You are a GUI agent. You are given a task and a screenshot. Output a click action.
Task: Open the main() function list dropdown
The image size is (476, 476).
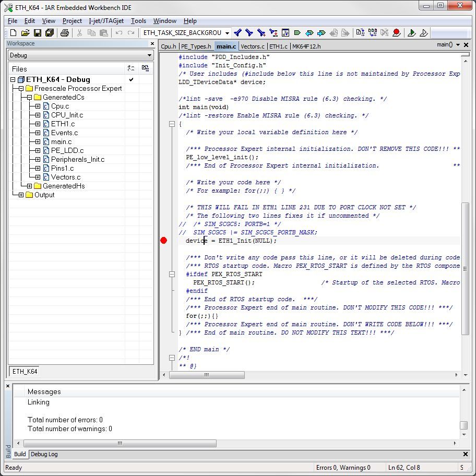point(458,45)
